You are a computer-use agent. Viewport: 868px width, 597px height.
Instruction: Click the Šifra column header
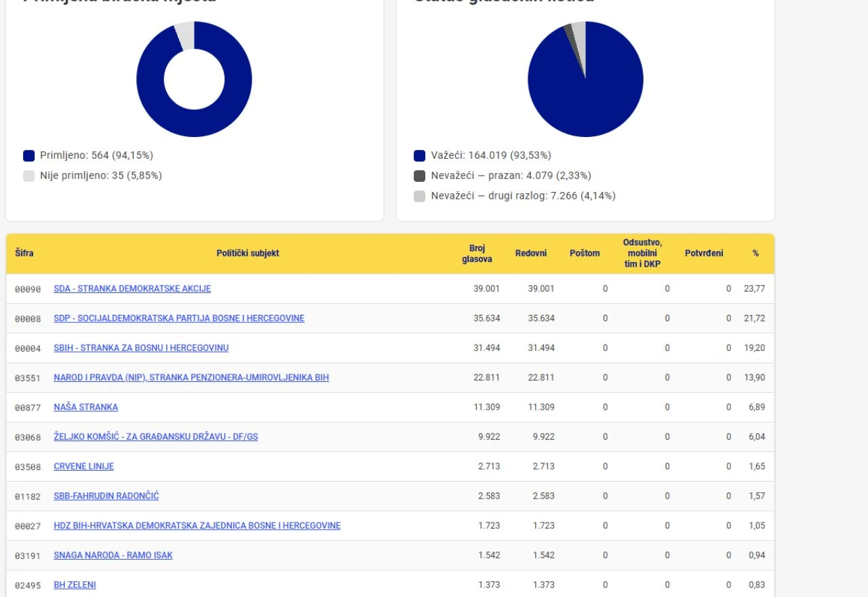[x=24, y=254]
